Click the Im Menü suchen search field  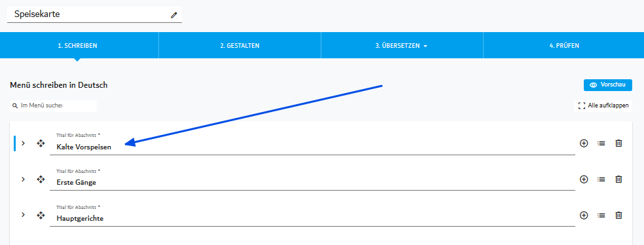tap(54, 105)
